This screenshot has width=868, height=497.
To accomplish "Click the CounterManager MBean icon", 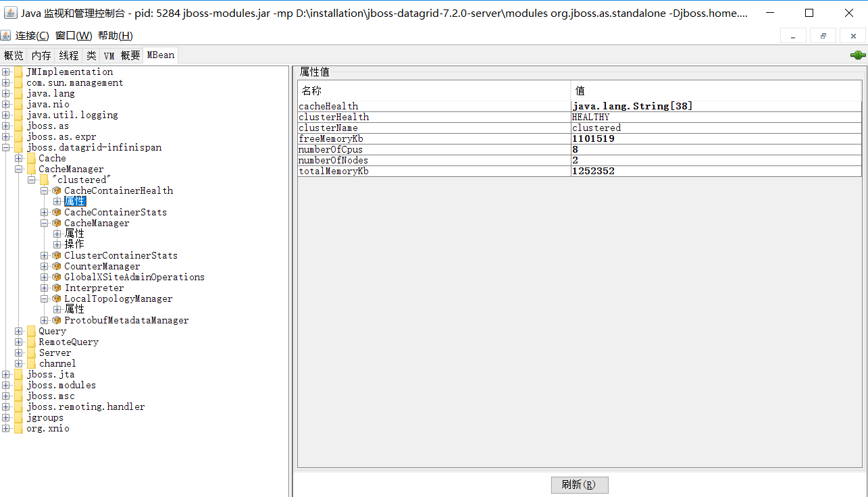I will coord(57,267).
